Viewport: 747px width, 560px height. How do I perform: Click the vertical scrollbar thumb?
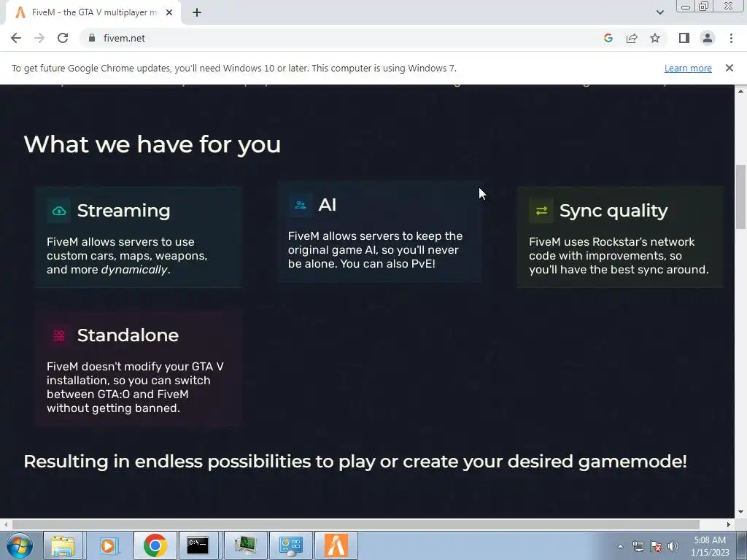click(x=740, y=196)
